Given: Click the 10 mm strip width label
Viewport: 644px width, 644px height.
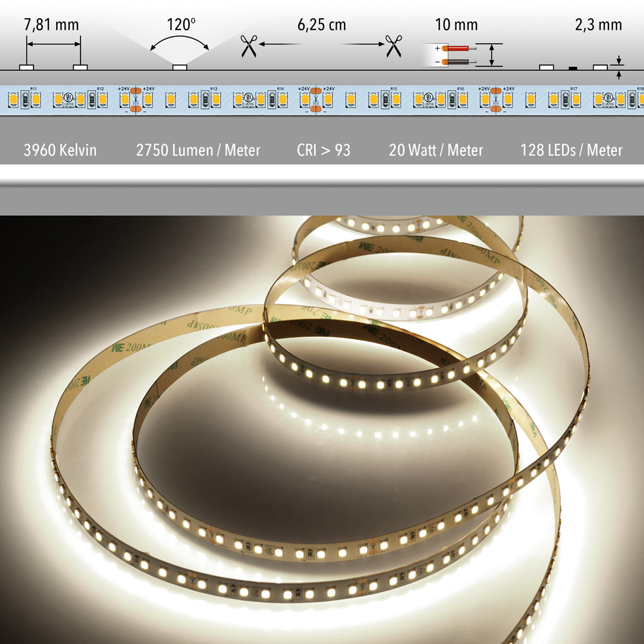Looking at the screenshot, I should click(x=457, y=26).
